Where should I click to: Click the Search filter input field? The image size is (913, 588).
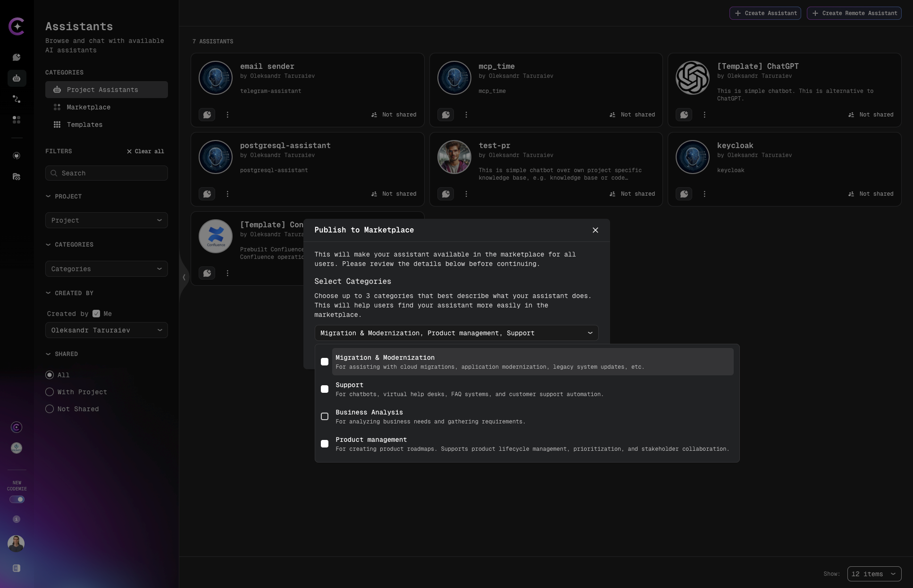click(106, 173)
